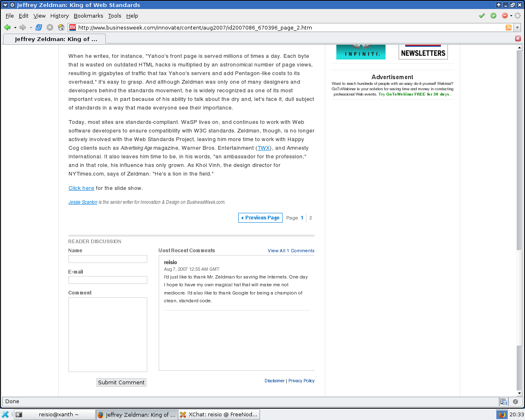The image size is (525, 420).
Task: Click page number 2 in pagination
Action: tap(310, 218)
